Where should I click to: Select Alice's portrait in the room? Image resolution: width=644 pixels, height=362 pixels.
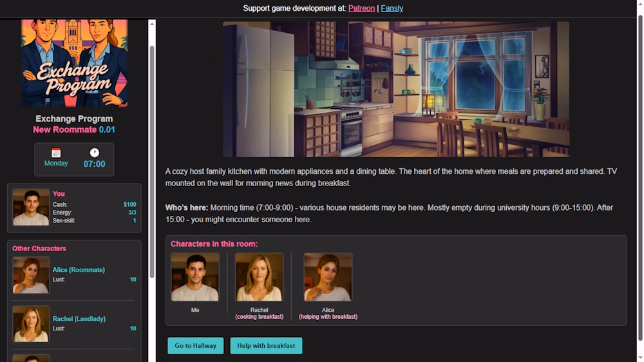(x=328, y=277)
